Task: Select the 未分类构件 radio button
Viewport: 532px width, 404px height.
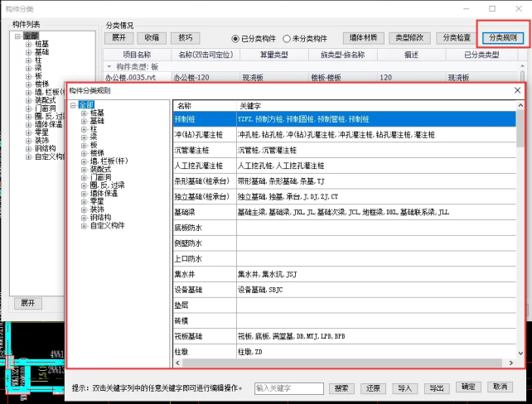Action: (x=287, y=38)
